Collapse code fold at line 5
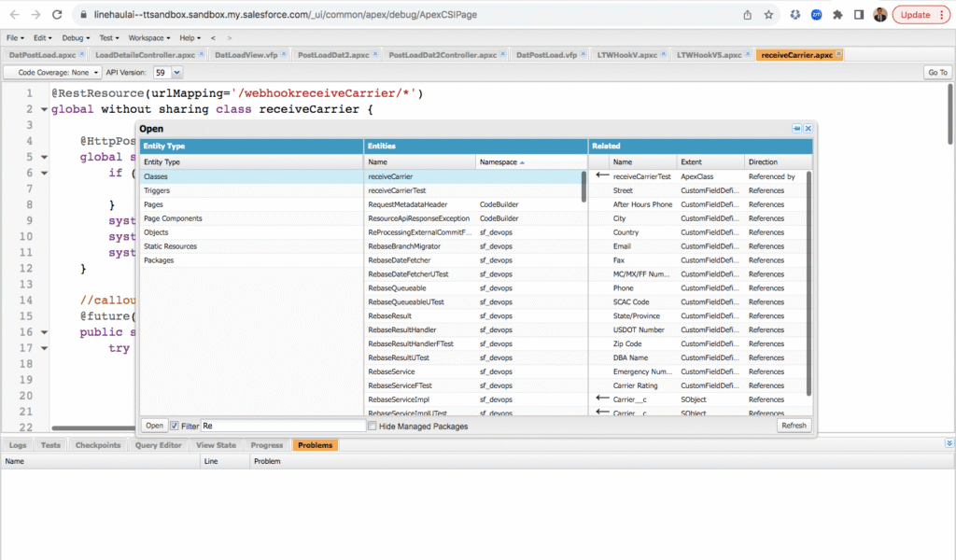Image resolution: width=956 pixels, height=560 pixels. pyautogui.click(x=44, y=157)
